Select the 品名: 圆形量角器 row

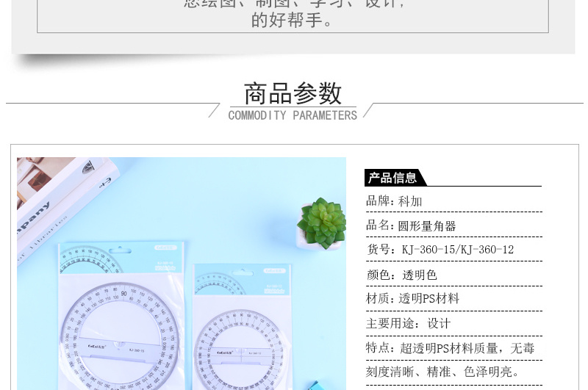click(x=412, y=225)
